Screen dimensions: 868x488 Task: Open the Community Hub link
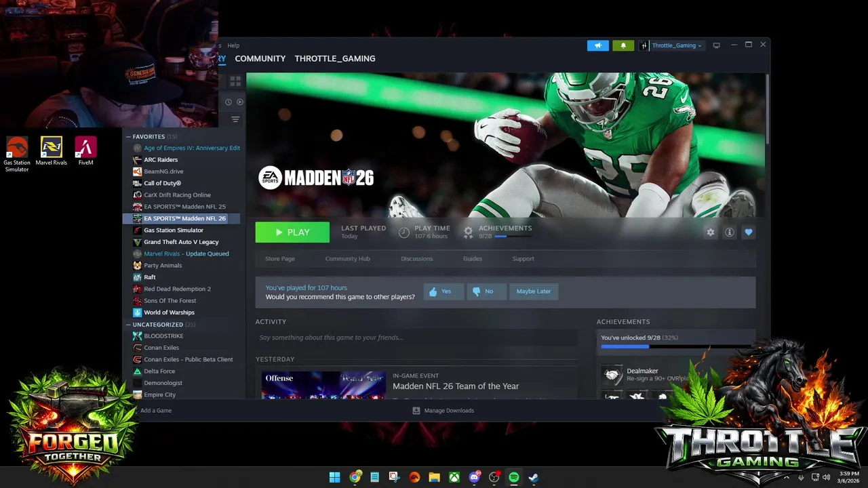click(347, 259)
